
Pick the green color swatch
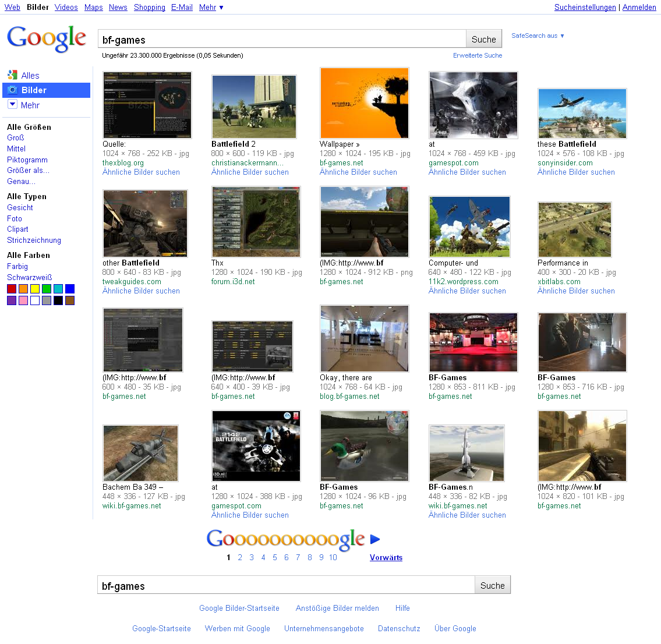[x=47, y=289]
